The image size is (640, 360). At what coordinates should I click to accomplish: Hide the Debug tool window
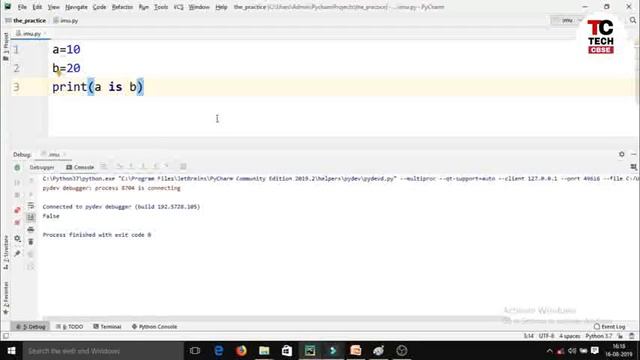click(x=633, y=154)
